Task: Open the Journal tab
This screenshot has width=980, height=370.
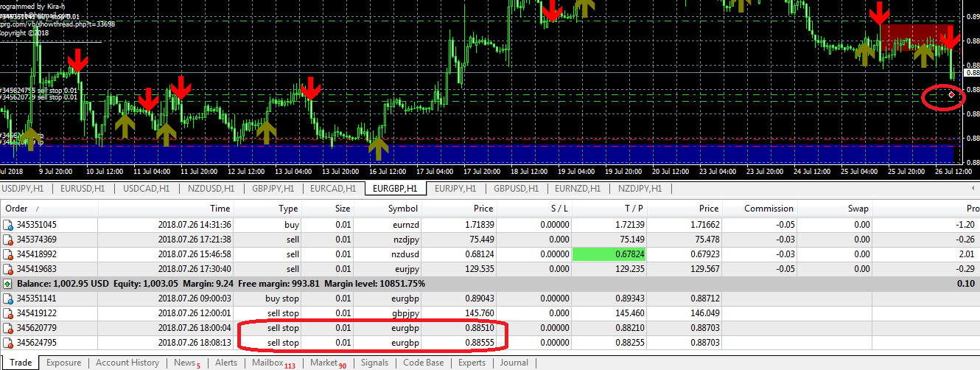Action: tap(514, 363)
